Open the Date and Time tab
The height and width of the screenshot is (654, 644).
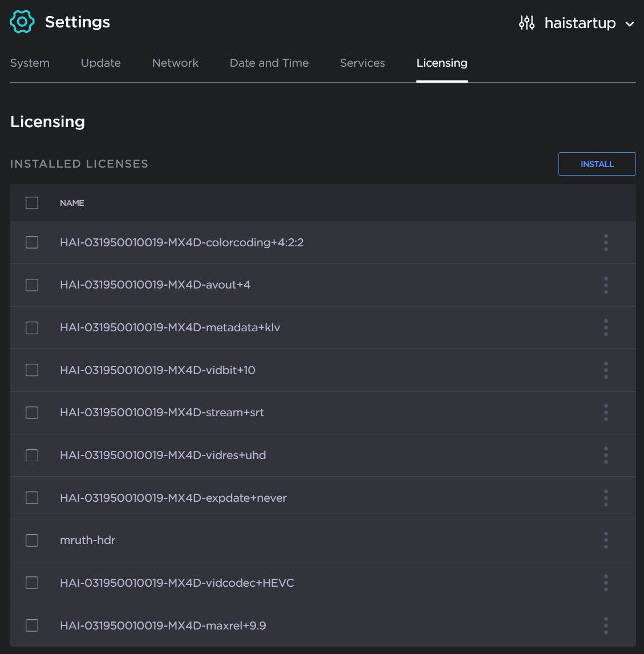tap(269, 63)
